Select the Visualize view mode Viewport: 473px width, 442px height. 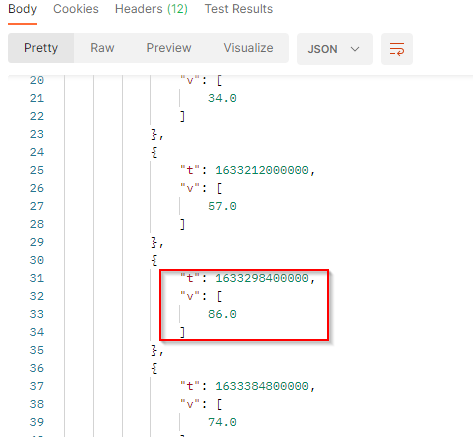[x=248, y=48]
